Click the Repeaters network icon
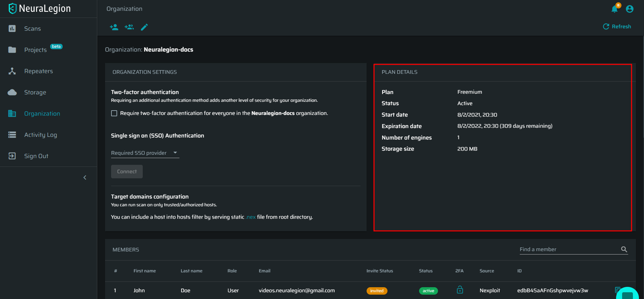The image size is (644, 299). [x=12, y=71]
